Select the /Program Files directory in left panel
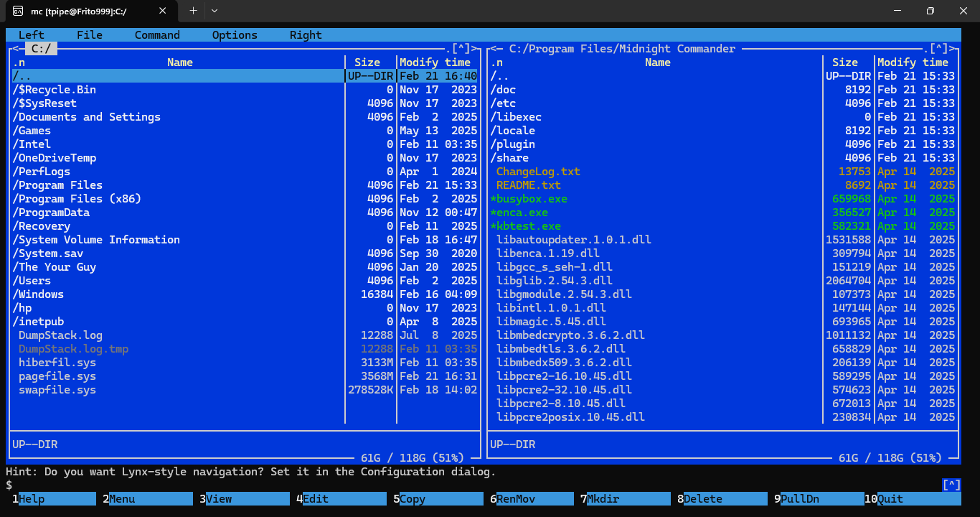980x517 pixels. click(x=57, y=185)
